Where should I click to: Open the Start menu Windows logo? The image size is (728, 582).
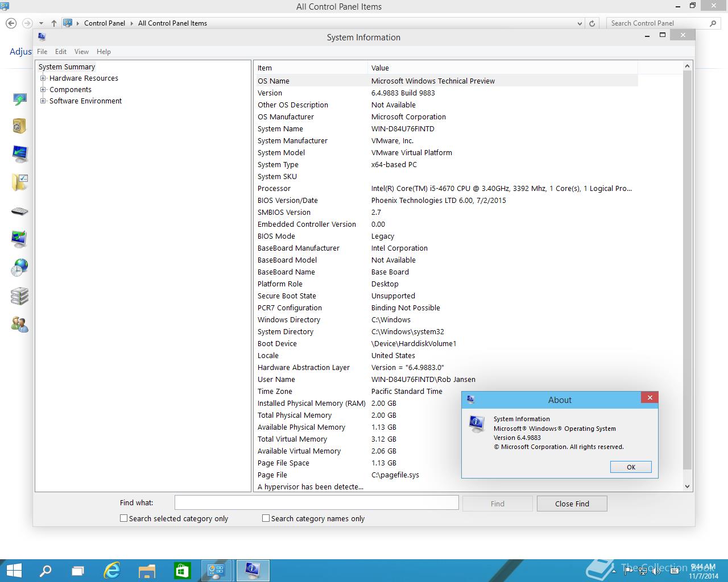pos(14,570)
